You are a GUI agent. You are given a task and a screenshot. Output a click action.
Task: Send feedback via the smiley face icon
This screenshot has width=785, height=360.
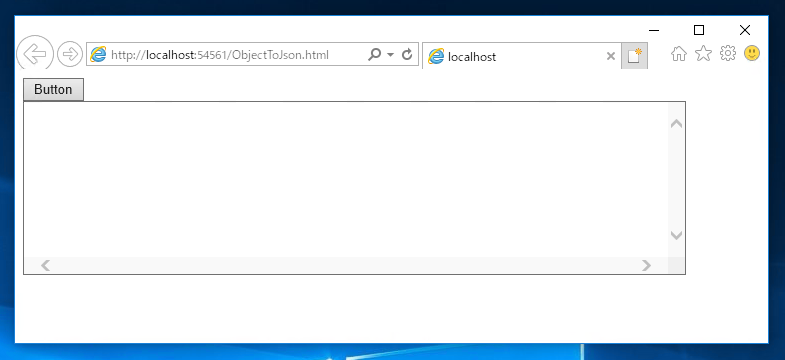[x=752, y=53]
